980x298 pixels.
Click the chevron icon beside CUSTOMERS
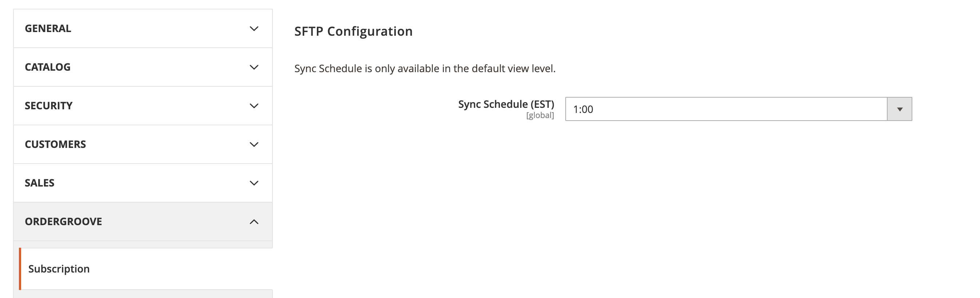click(x=254, y=144)
